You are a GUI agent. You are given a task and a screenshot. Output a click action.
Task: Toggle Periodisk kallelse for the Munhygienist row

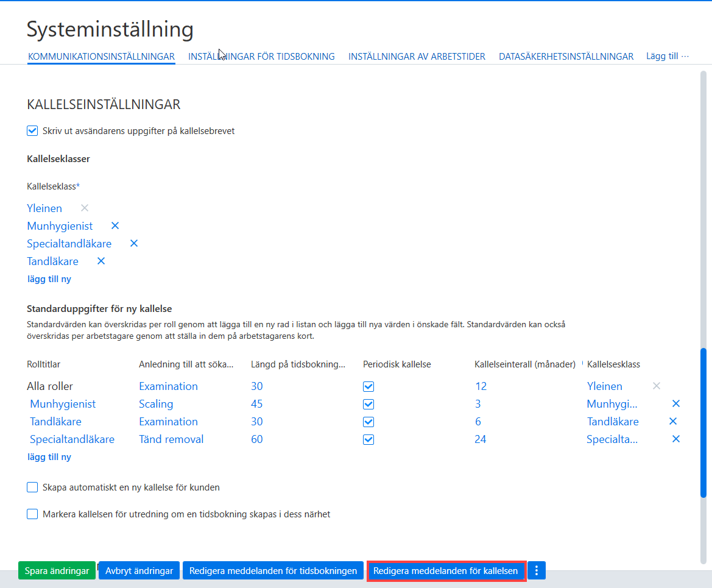(x=368, y=404)
